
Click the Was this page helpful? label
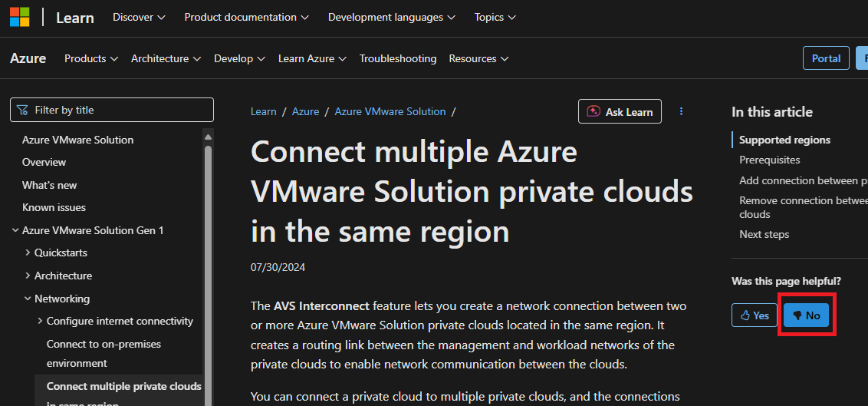pos(787,281)
